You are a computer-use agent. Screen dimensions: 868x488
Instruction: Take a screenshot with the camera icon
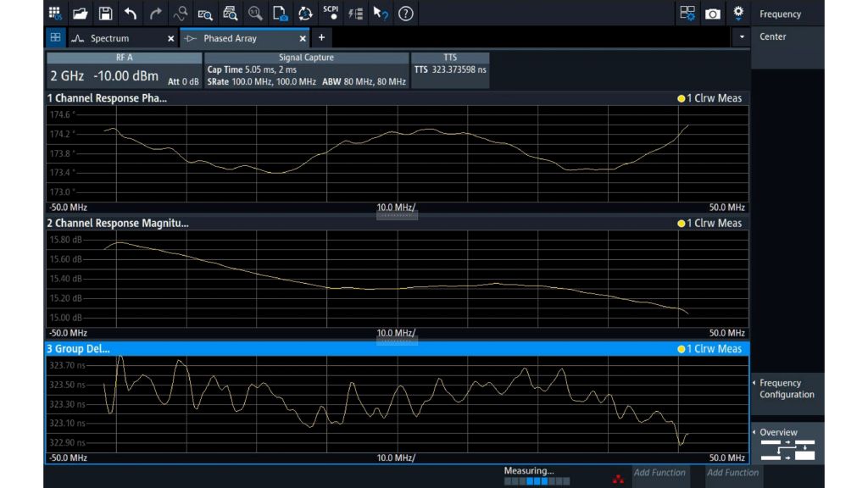[x=713, y=14]
